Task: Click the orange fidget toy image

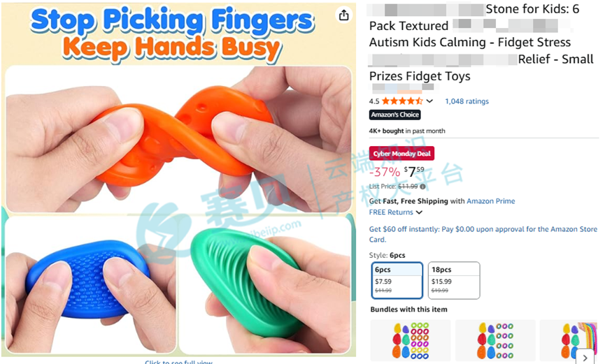Action: pyautogui.click(x=178, y=139)
